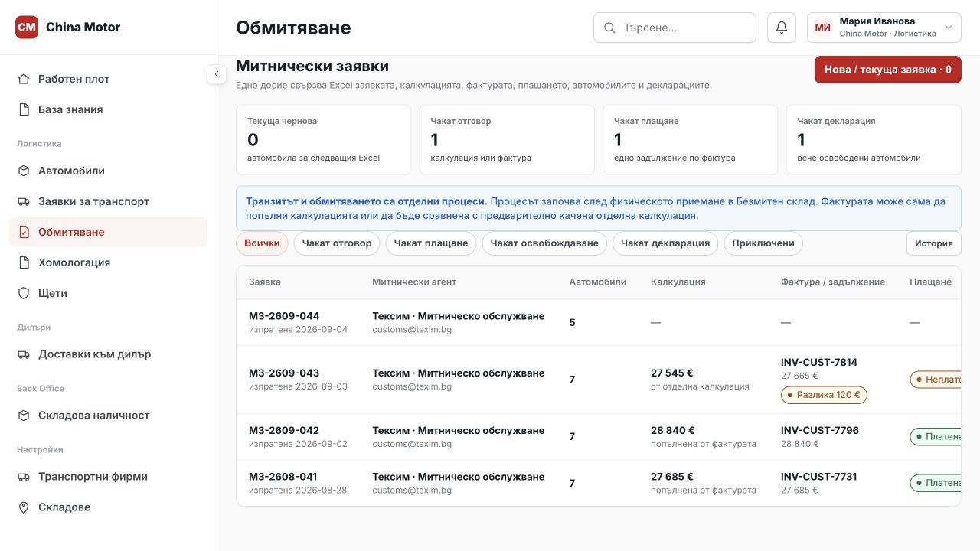Image resolution: width=980 pixels, height=551 pixels.
Task: Open the Мария Иванова account dropdown
Action: [884, 28]
